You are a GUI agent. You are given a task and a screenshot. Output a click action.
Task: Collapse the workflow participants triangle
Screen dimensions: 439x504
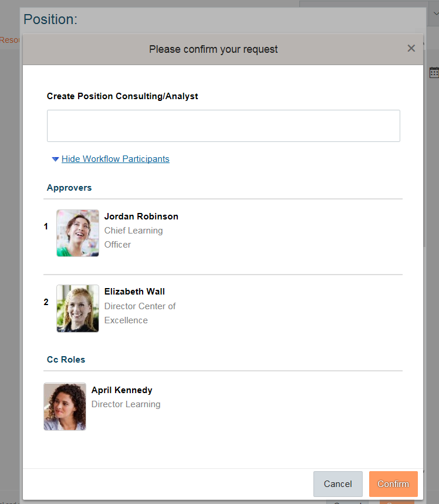pyautogui.click(x=55, y=159)
